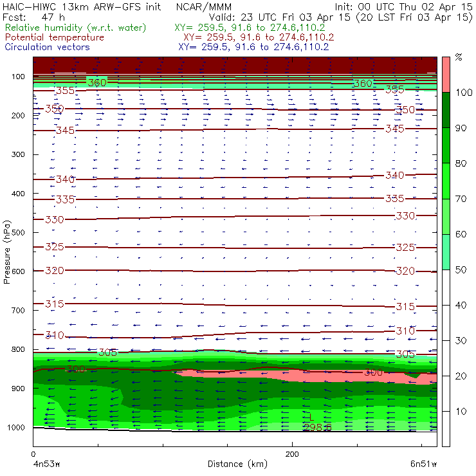Click the red XY coordinates text
This screenshot has height=476, width=476.
pos(259,37)
